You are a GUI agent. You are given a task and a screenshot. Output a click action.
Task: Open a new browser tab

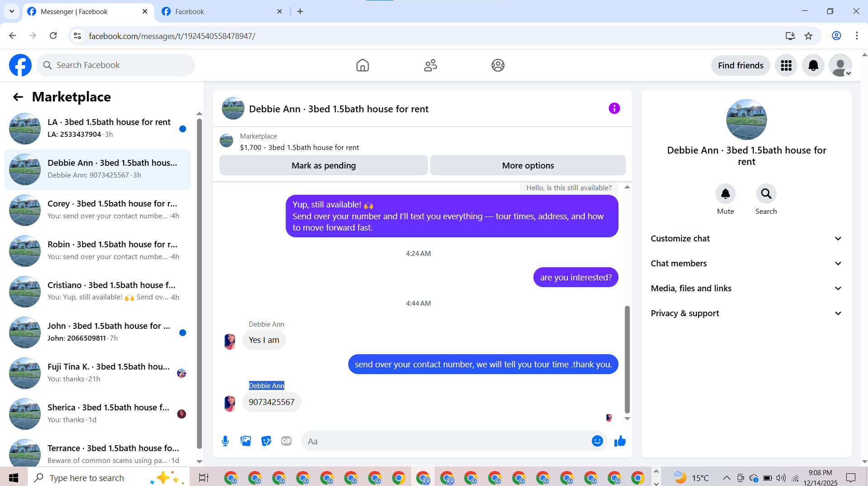pyautogui.click(x=300, y=11)
